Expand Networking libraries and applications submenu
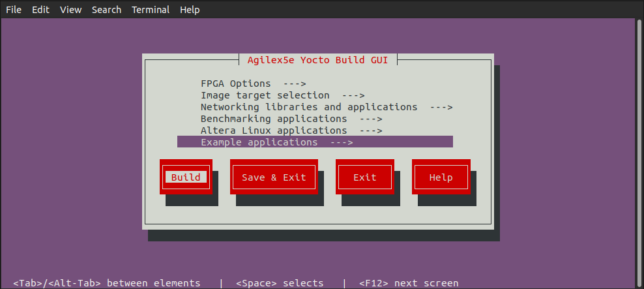 pos(327,107)
